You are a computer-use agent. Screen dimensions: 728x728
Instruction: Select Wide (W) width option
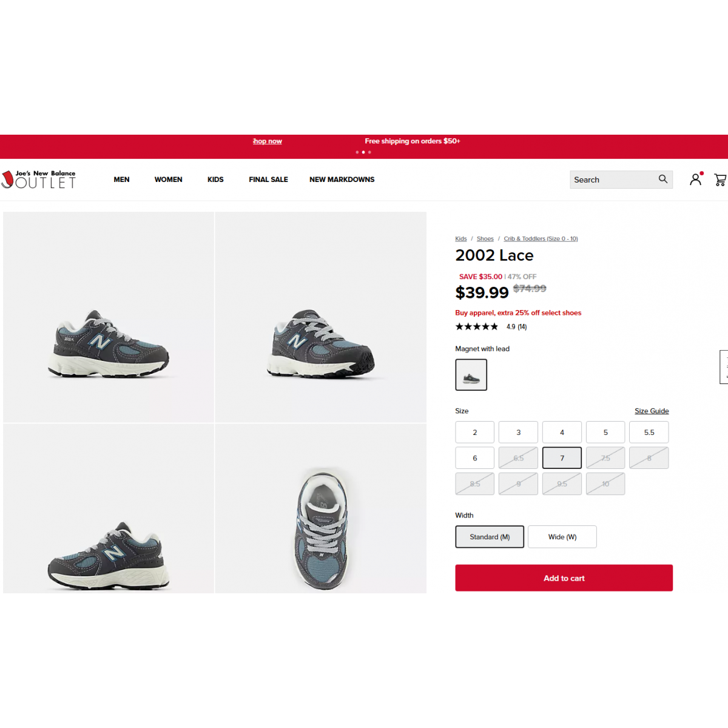[x=562, y=537]
